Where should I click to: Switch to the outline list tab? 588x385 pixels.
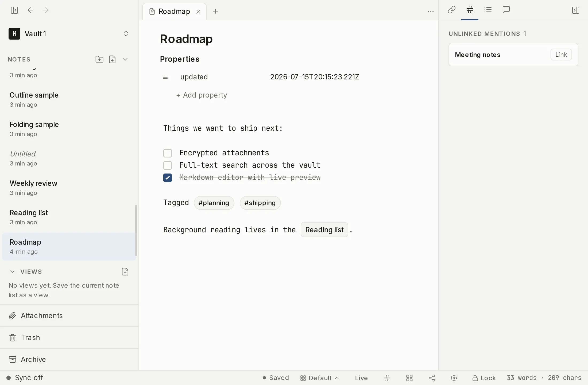coord(488,10)
